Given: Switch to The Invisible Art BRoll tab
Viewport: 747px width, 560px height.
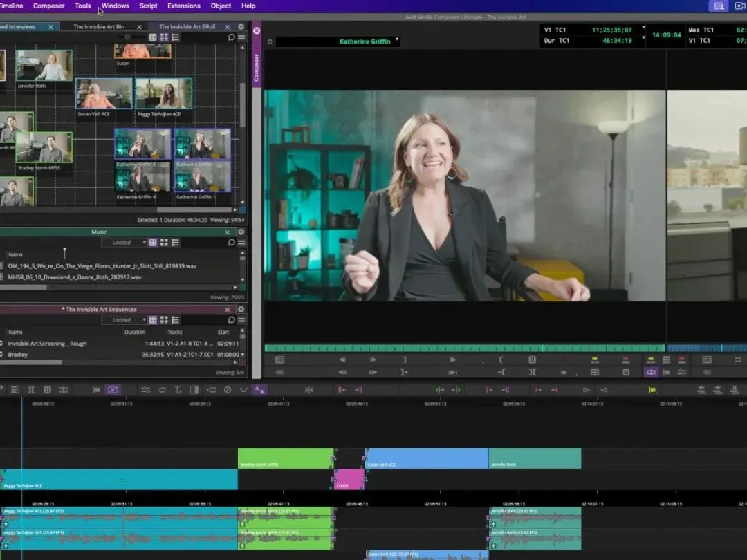Looking at the screenshot, I should pyautogui.click(x=187, y=27).
